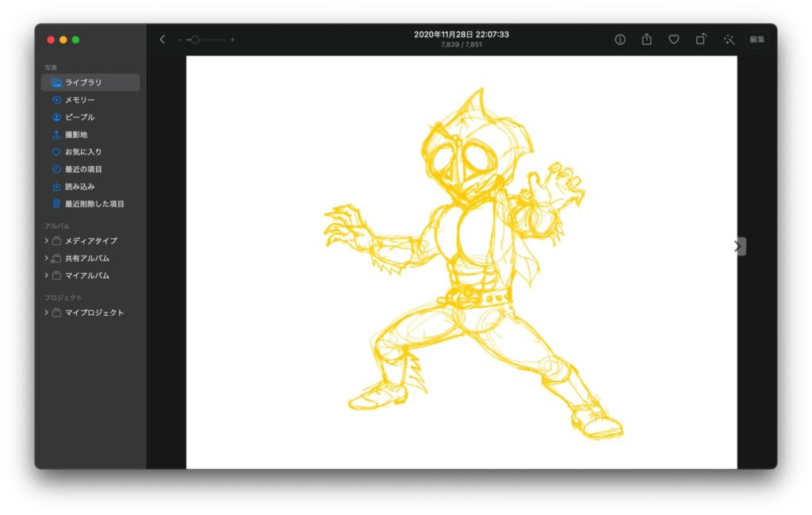
Task: Click the yellow minimize window button
Action: pyautogui.click(x=63, y=40)
